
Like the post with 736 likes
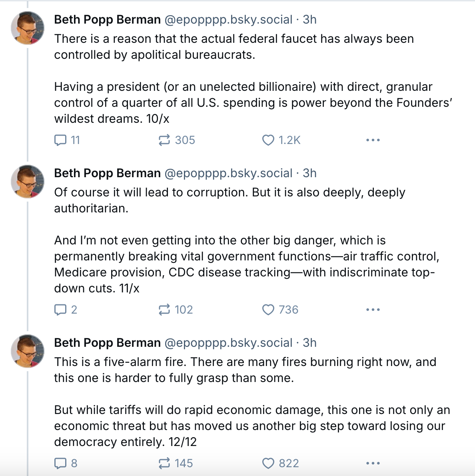pyautogui.click(x=268, y=310)
